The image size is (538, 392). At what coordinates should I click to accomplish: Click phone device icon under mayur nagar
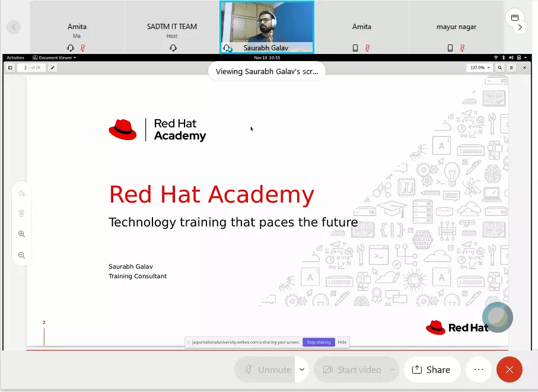pyautogui.click(x=450, y=48)
